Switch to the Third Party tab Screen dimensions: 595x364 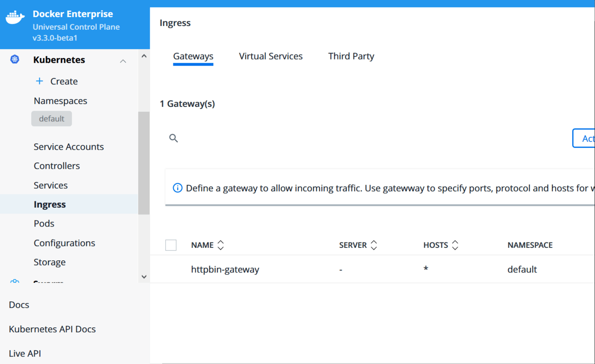(351, 56)
